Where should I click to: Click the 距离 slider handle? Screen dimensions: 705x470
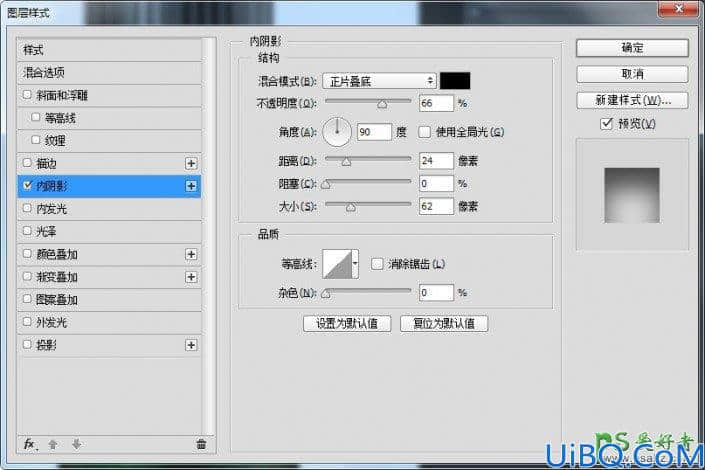pos(346,161)
